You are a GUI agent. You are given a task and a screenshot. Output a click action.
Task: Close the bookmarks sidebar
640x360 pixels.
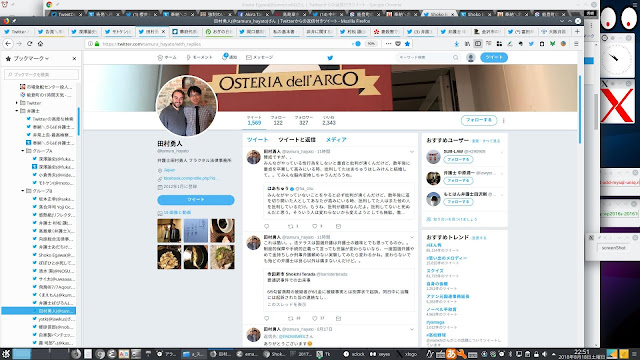tap(74, 59)
